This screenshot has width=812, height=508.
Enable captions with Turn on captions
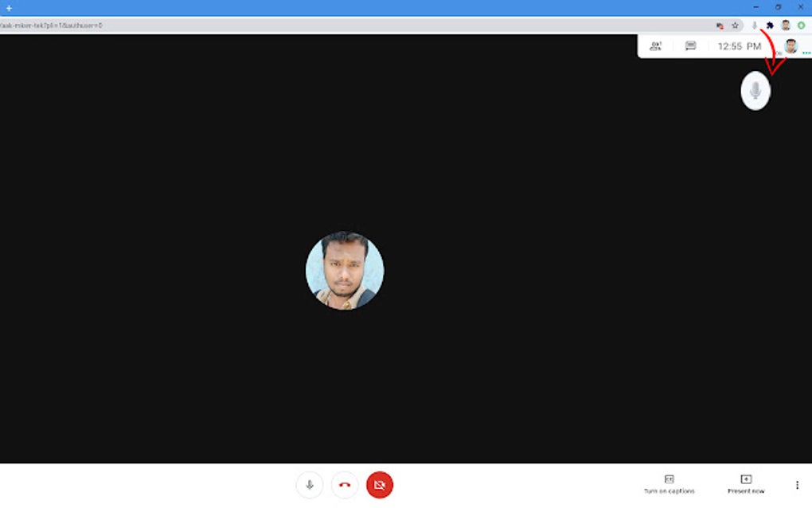pos(669,483)
